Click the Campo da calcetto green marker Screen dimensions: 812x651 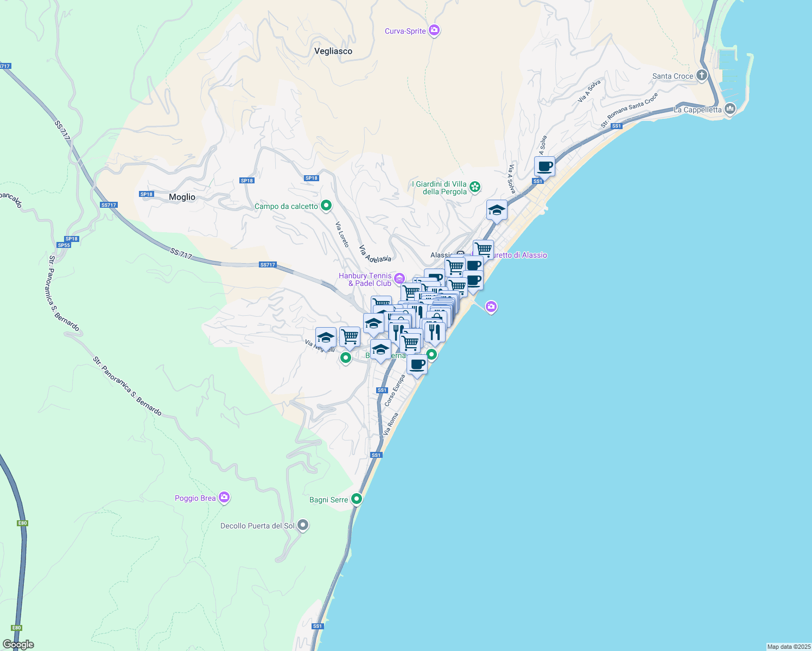point(326,206)
